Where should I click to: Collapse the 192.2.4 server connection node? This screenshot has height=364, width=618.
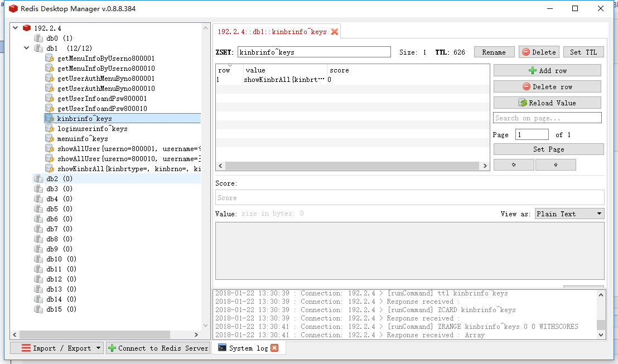tap(16, 28)
